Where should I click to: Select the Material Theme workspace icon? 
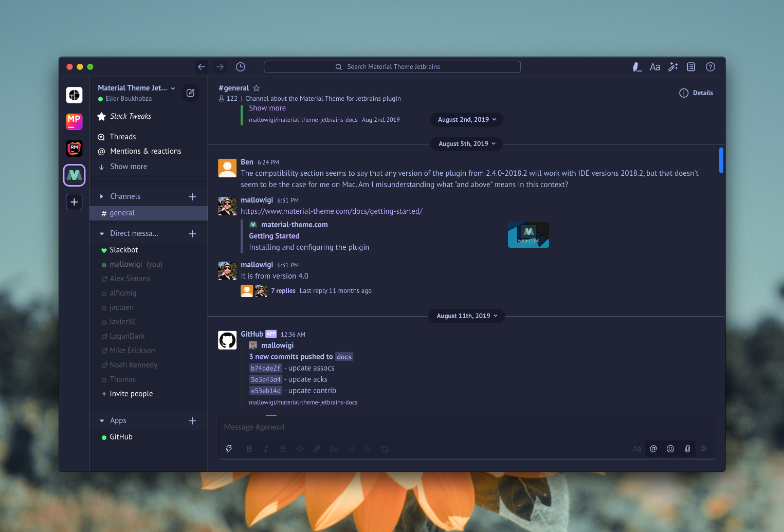[75, 175]
